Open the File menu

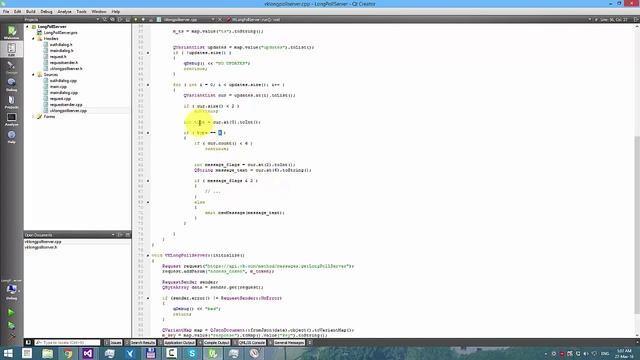[6, 12]
